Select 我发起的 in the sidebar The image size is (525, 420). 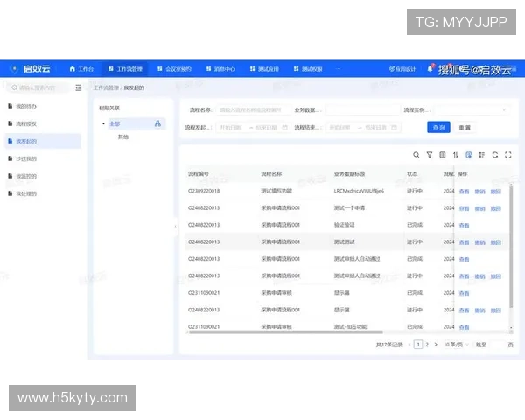tap(43, 141)
